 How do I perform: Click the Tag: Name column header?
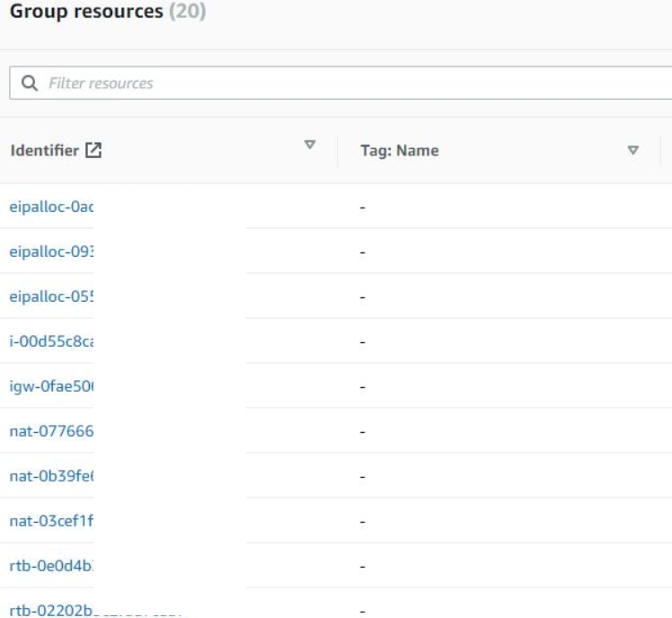click(x=400, y=150)
